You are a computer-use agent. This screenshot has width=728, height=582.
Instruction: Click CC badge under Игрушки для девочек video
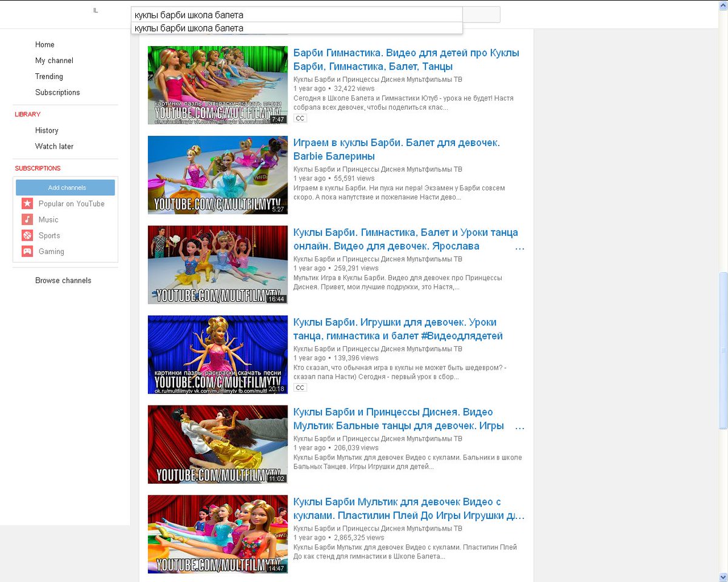[300, 387]
